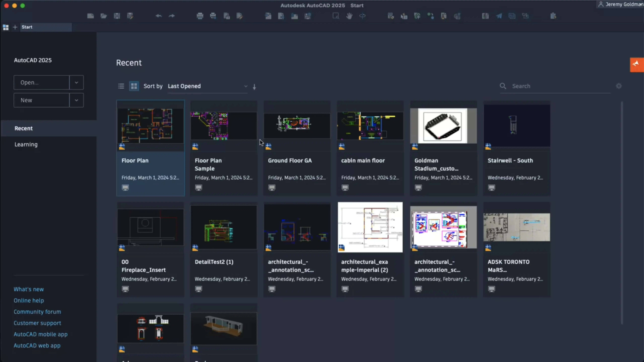This screenshot has width=644, height=362.
Task: Expand the Open dropdown button
Action: coord(76,82)
